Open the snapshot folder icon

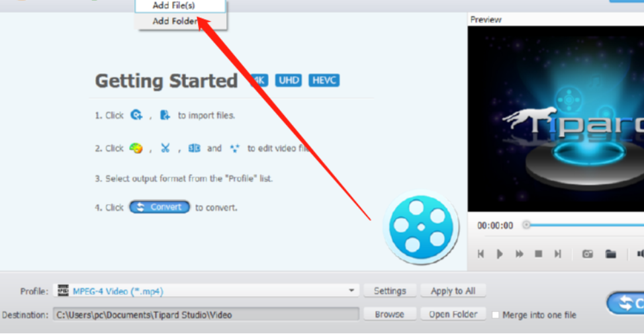click(x=611, y=254)
